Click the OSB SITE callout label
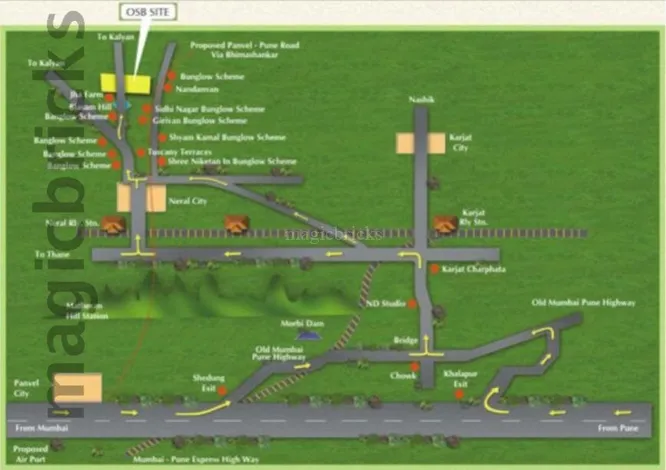This screenshot has width=666, height=470. [152, 12]
